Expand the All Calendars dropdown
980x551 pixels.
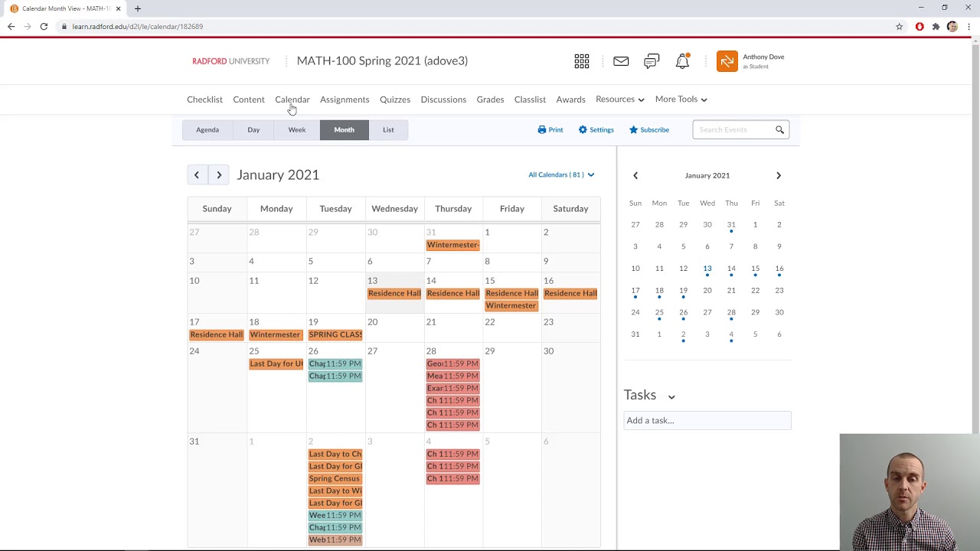[561, 174]
